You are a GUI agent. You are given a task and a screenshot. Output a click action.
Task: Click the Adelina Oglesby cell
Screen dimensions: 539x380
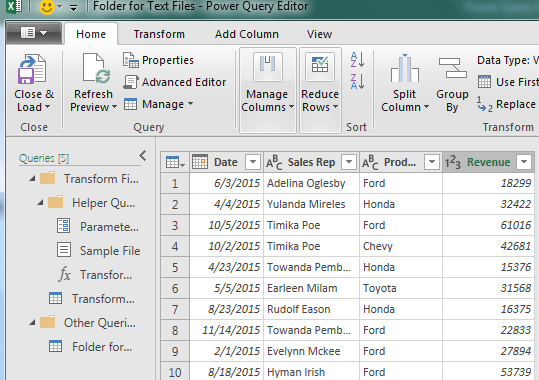[x=311, y=183]
